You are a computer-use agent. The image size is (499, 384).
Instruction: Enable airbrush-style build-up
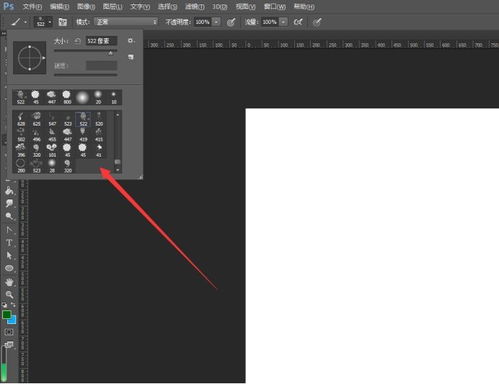click(298, 22)
